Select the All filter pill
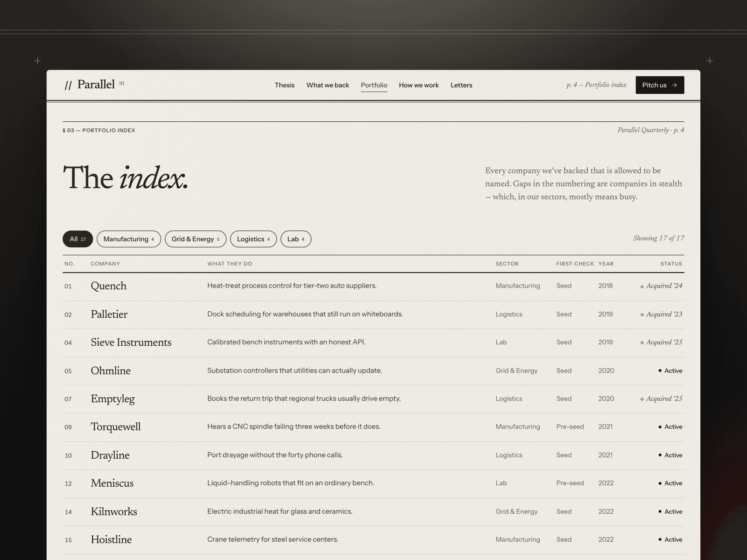The image size is (747, 560). [x=78, y=239]
